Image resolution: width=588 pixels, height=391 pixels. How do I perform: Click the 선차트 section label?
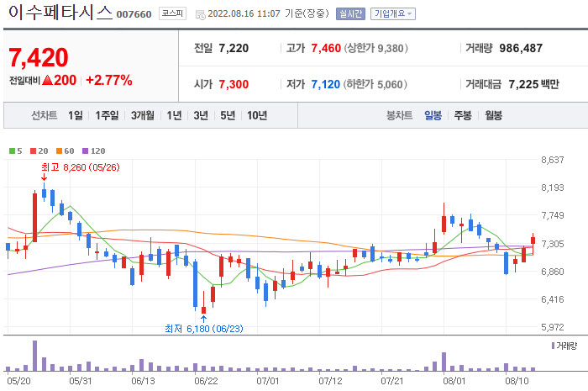[x=45, y=115]
